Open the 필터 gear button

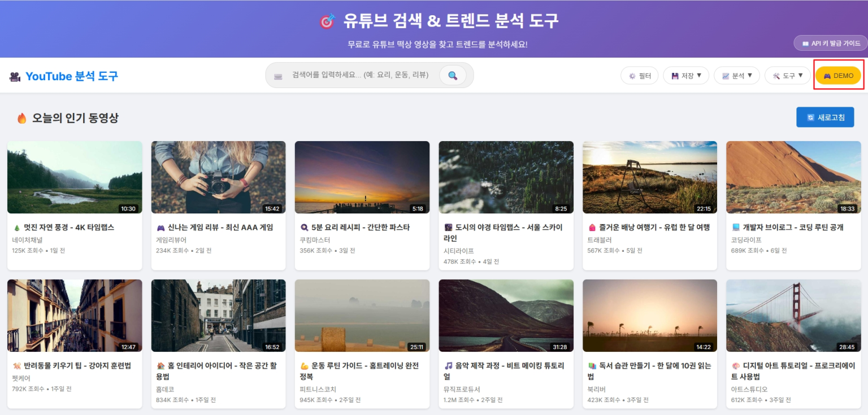point(639,76)
